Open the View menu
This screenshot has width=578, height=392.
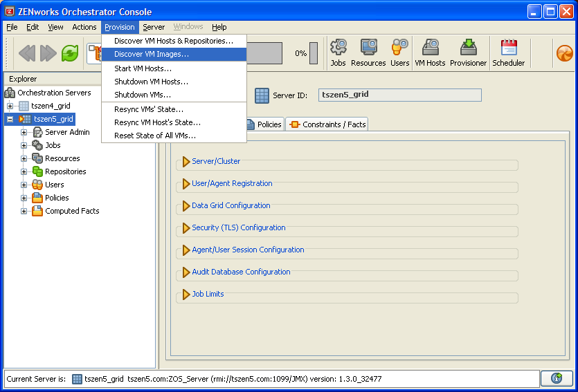[55, 27]
